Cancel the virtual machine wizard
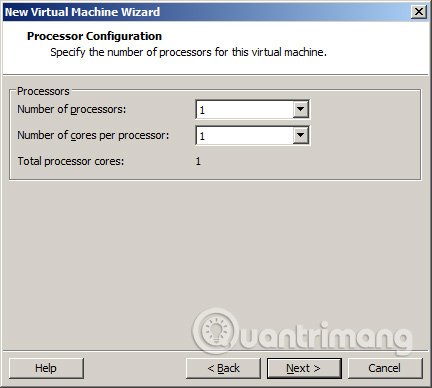The width and height of the screenshot is (432, 388). tap(385, 368)
